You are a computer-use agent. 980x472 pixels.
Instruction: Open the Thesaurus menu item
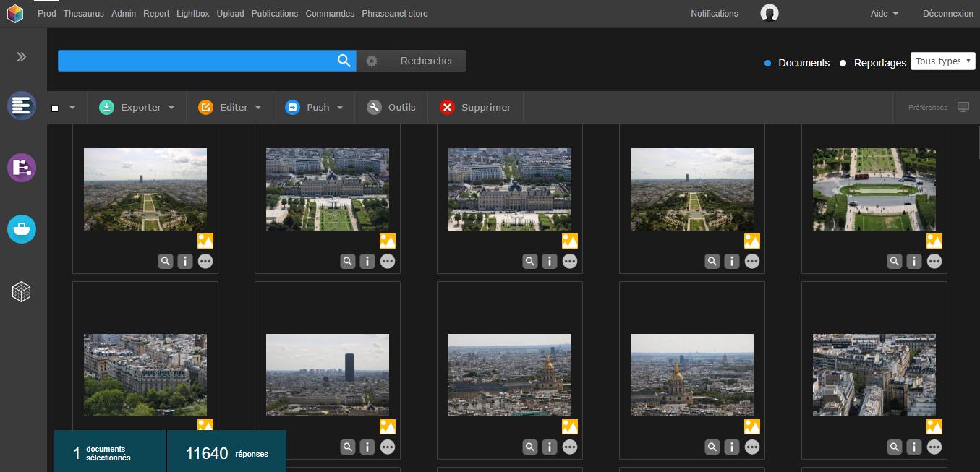tap(83, 14)
